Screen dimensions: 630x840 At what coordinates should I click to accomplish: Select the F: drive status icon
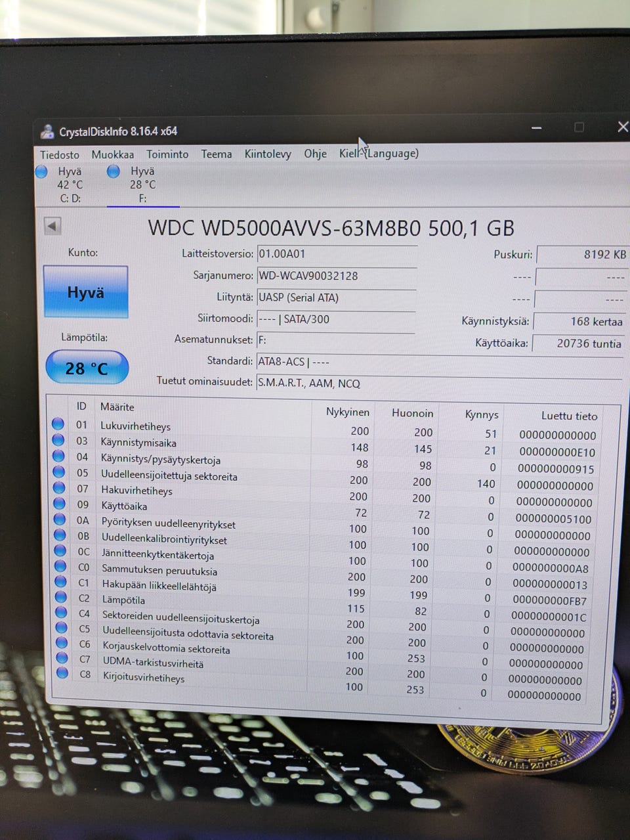(114, 171)
